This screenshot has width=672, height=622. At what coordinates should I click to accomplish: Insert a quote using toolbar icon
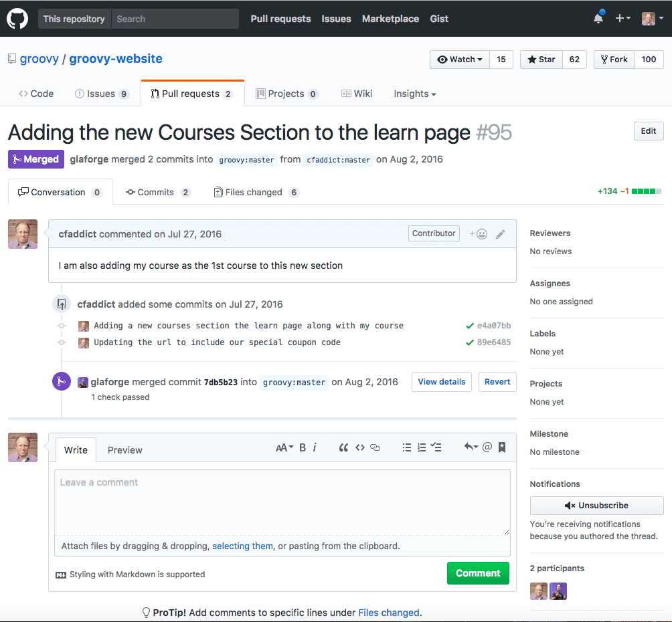(343, 448)
